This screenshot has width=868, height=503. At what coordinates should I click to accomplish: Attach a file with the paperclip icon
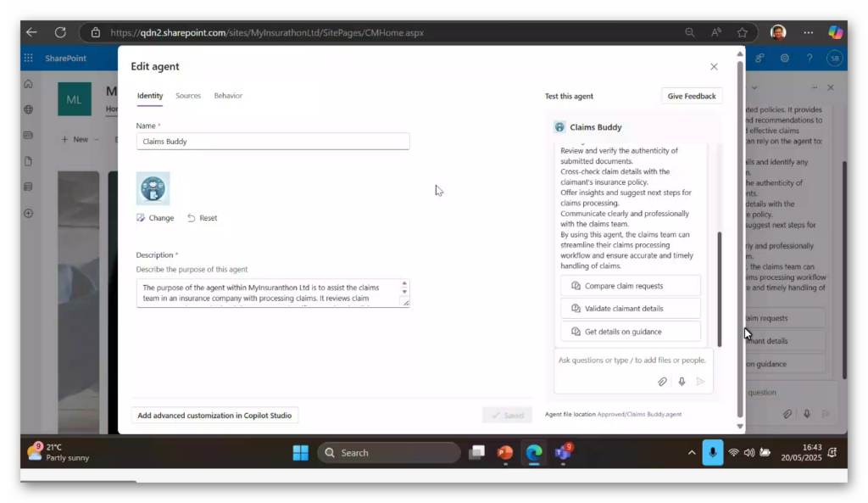[662, 382]
